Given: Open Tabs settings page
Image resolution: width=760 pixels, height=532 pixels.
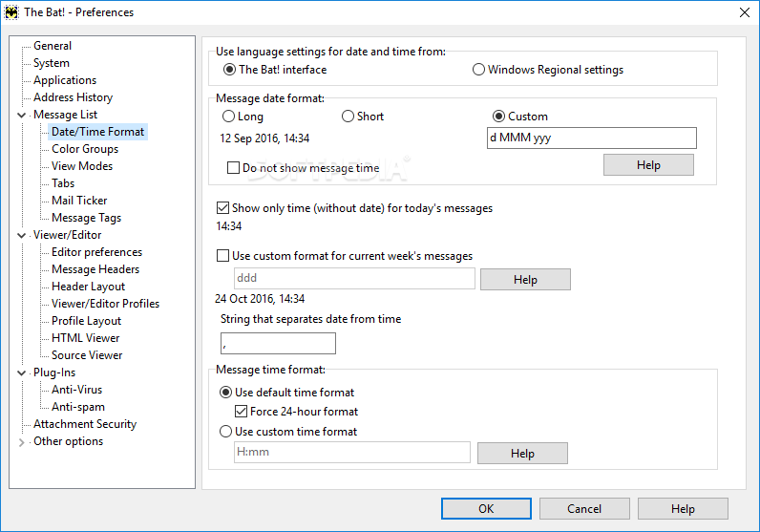Looking at the screenshot, I should 63,183.
